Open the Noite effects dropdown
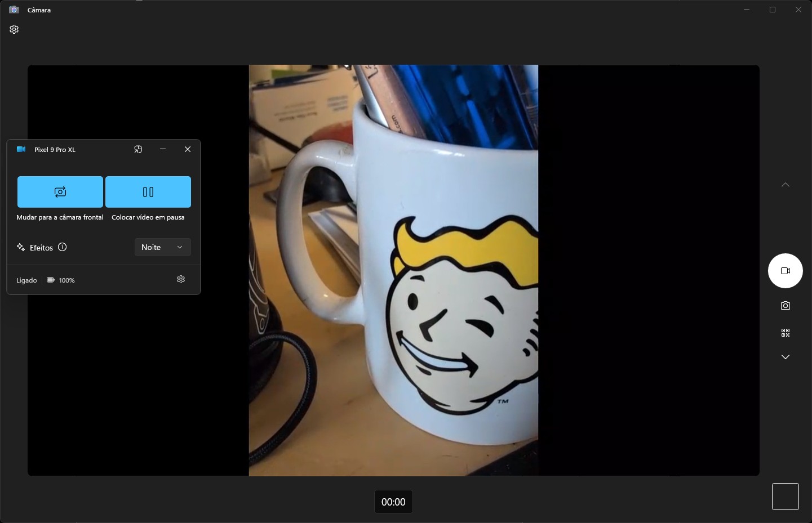 coord(162,247)
